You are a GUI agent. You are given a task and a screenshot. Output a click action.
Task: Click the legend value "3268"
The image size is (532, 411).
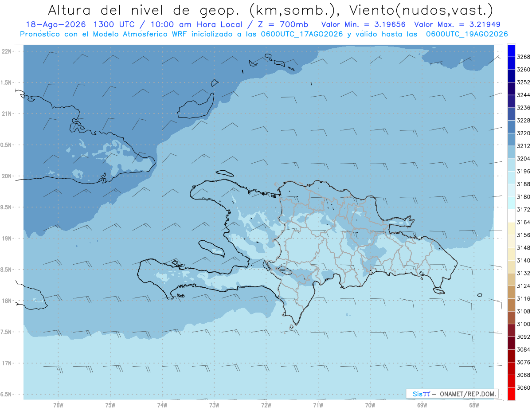pos(524,57)
